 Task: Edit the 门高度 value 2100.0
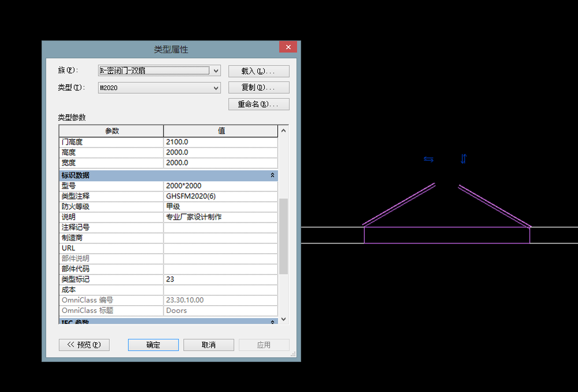pos(220,142)
